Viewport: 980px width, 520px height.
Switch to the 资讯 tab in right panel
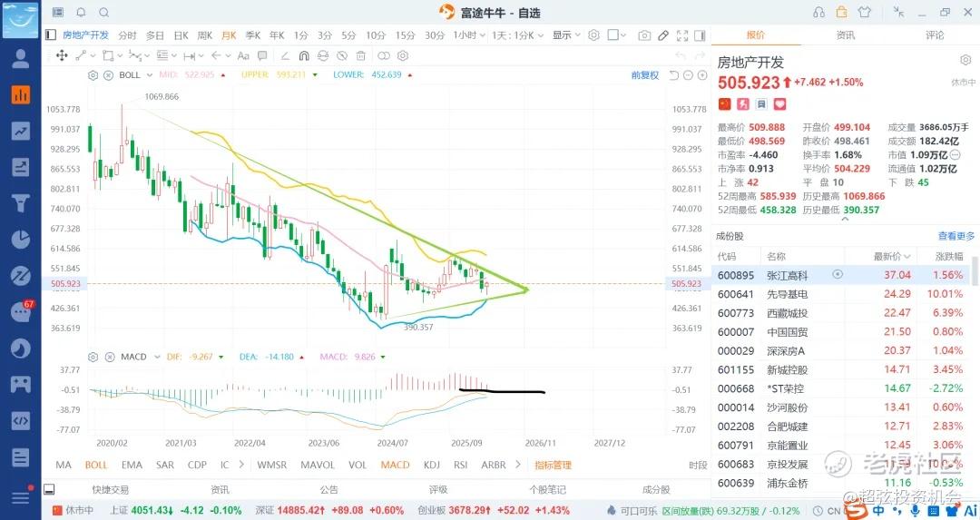pyautogui.click(x=845, y=35)
